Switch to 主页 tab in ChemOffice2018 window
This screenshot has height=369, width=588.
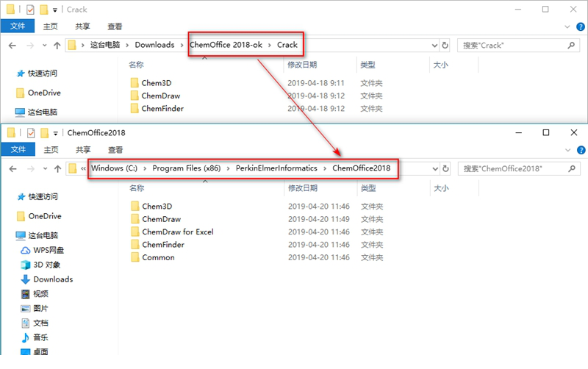51,150
